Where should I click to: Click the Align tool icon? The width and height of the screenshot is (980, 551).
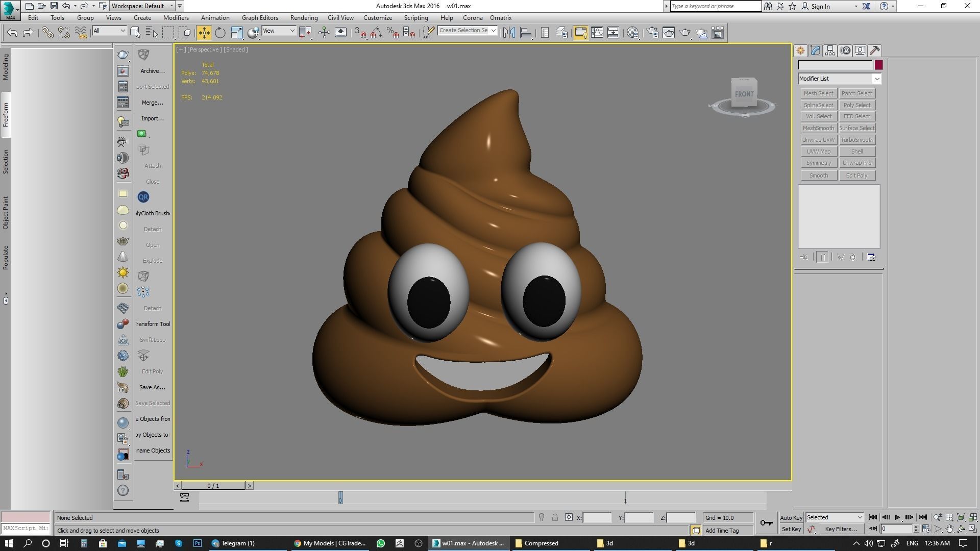tap(526, 33)
